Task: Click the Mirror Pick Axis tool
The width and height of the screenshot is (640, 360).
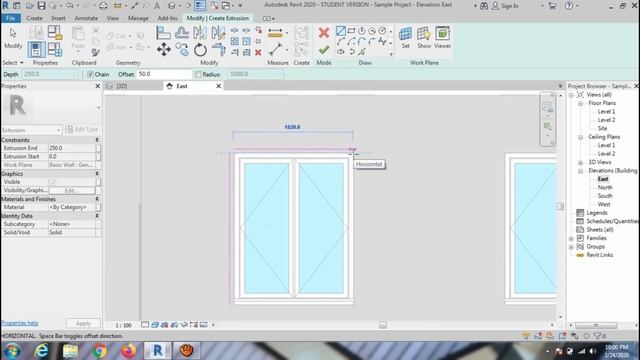Action: point(200,33)
